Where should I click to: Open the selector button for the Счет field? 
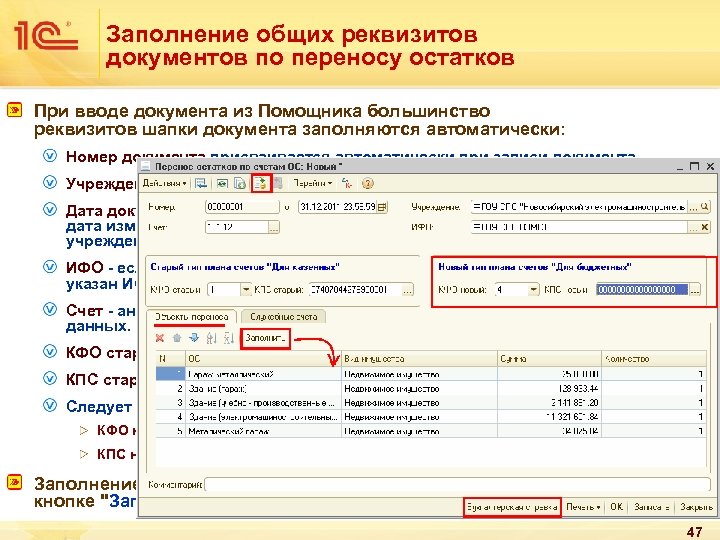[274, 227]
